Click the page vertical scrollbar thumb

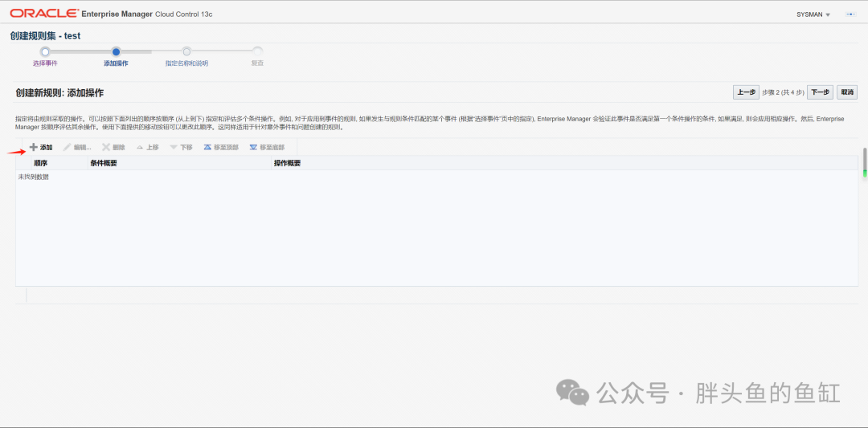864,162
